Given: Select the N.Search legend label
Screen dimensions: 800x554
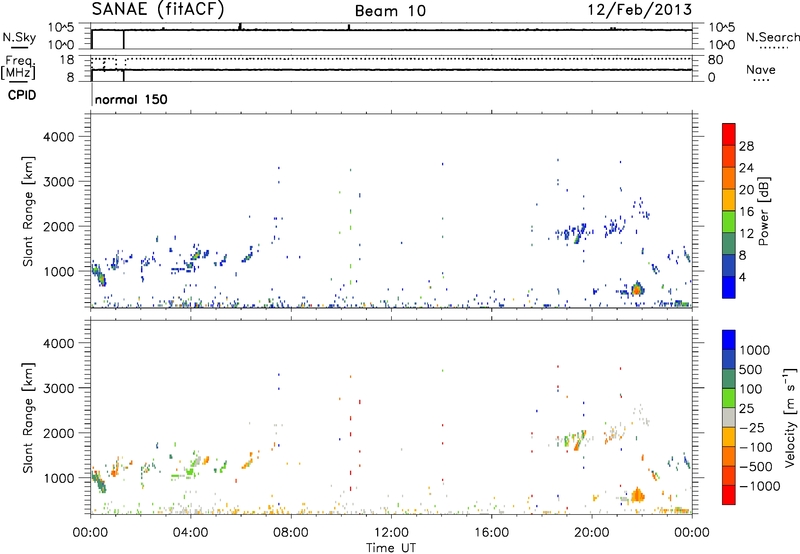Looking at the screenshot, I should click(x=773, y=37).
